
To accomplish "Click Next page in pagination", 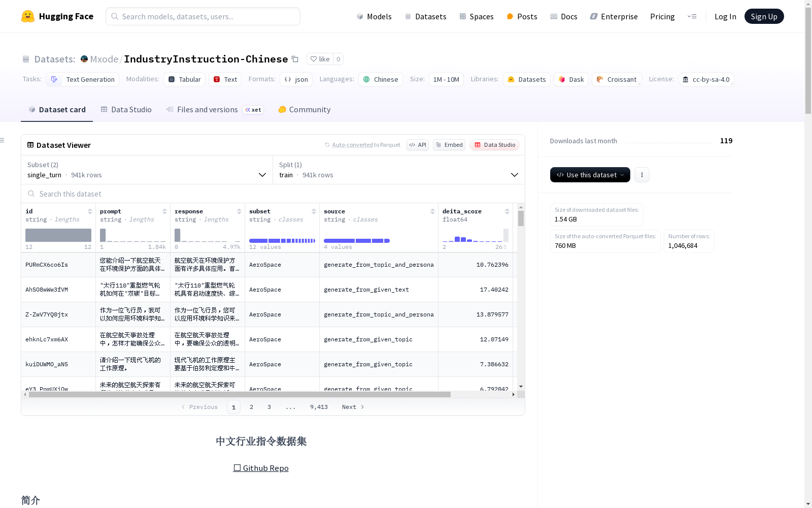I will click(353, 407).
